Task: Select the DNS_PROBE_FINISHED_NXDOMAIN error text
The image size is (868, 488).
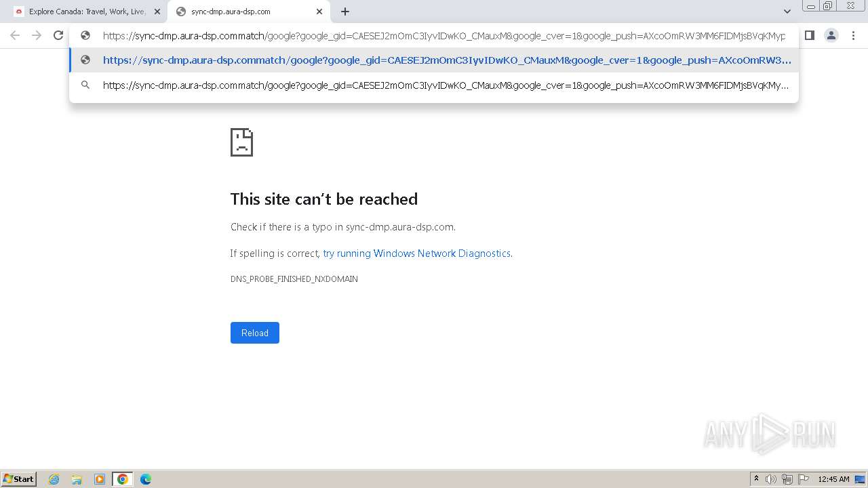Action: (x=294, y=279)
